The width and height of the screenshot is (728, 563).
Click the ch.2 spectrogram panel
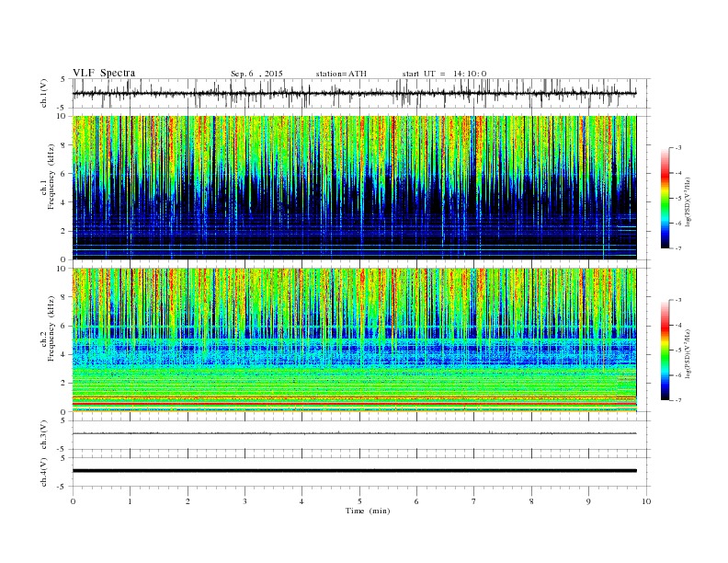pyautogui.click(x=355, y=340)
